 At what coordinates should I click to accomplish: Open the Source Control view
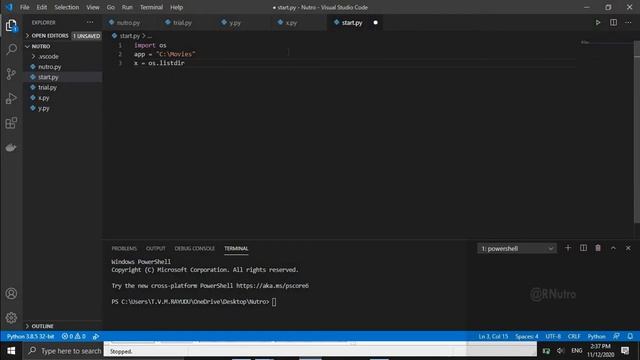pyautogui.click(x=11, y=74)
